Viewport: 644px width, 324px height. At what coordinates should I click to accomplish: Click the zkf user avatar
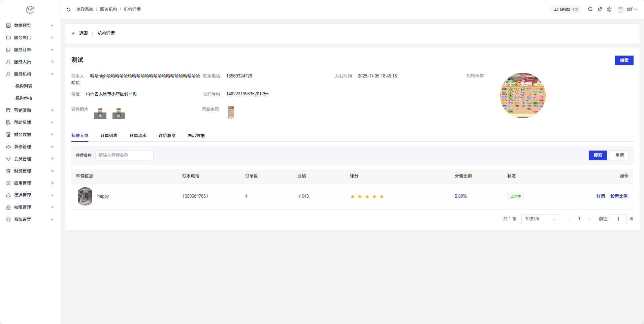620,9
